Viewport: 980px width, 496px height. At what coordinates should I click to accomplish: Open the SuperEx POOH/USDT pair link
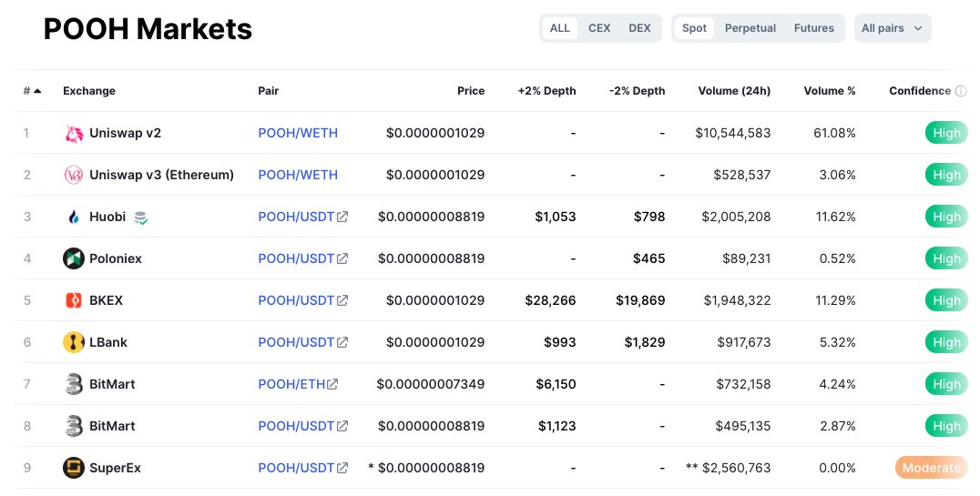click(296, 468)
